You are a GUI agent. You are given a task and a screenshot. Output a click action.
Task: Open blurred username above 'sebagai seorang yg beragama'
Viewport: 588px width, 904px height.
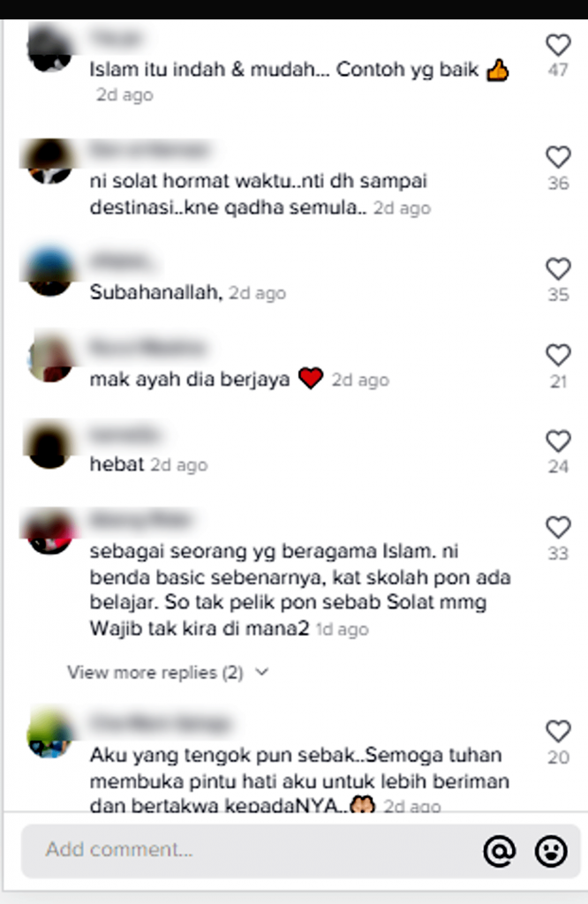(x=140, y=520)
